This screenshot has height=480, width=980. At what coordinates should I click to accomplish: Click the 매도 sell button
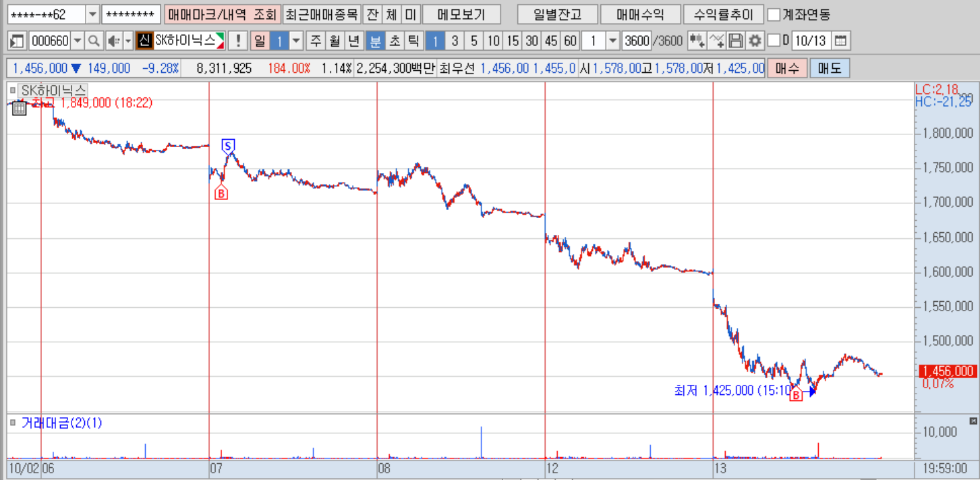pos(830,68)
